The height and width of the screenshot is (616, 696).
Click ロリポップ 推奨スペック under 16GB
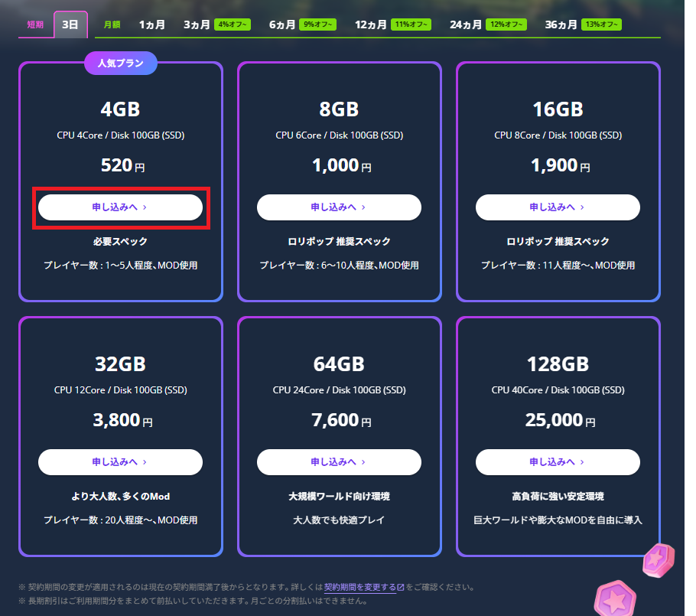click(x=558, y=242)
